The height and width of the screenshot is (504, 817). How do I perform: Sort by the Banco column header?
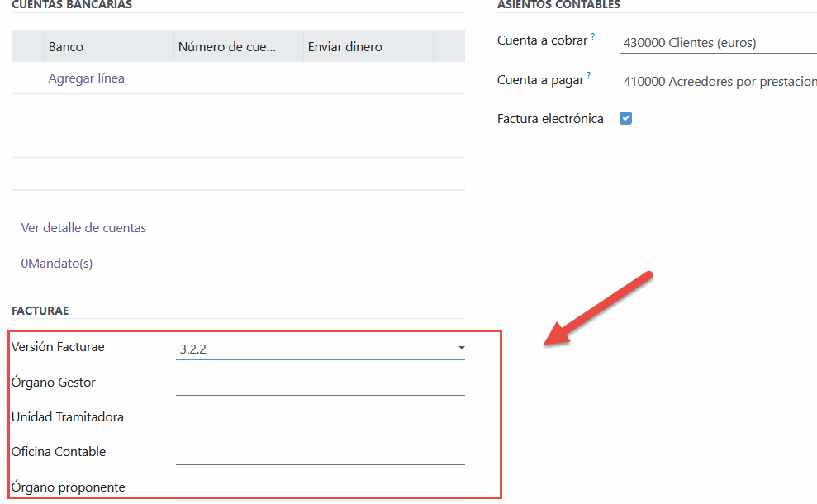66,47
